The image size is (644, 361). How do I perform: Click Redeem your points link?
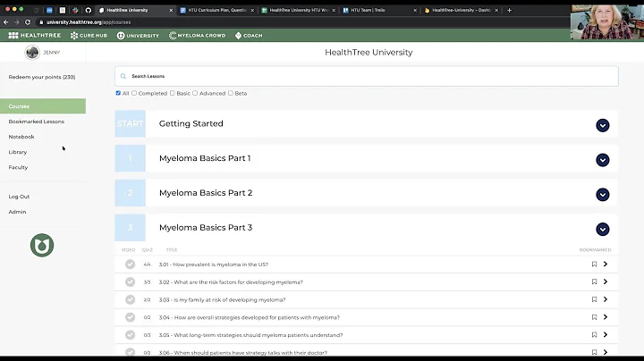click(42, 77)
